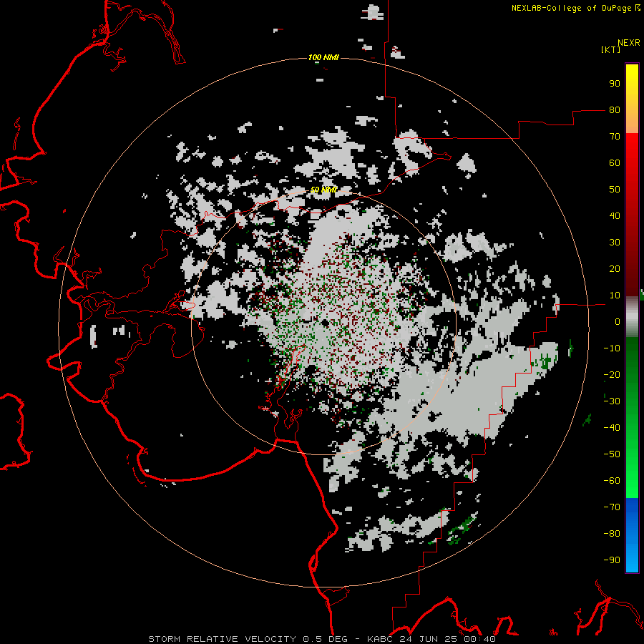Click the -50 value on velocity scale

tap(612, 454)
